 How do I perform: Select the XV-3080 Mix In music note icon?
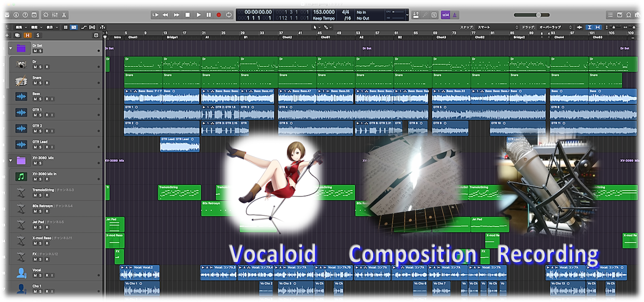tap(21, 177)
